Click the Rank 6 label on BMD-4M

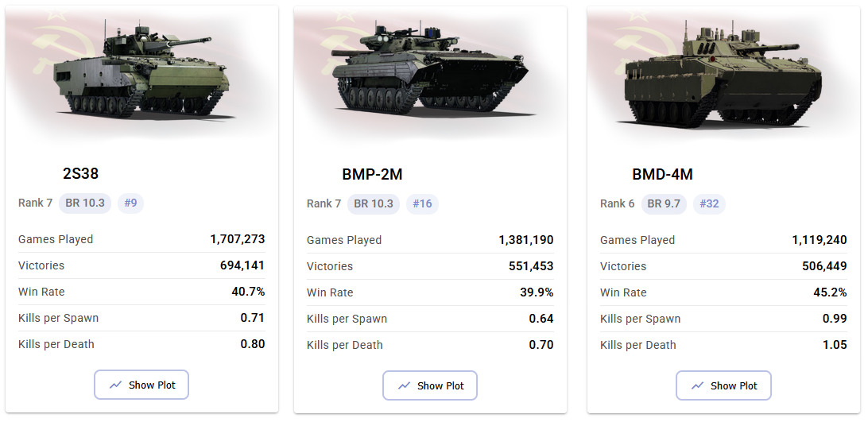tap(618, 203)
